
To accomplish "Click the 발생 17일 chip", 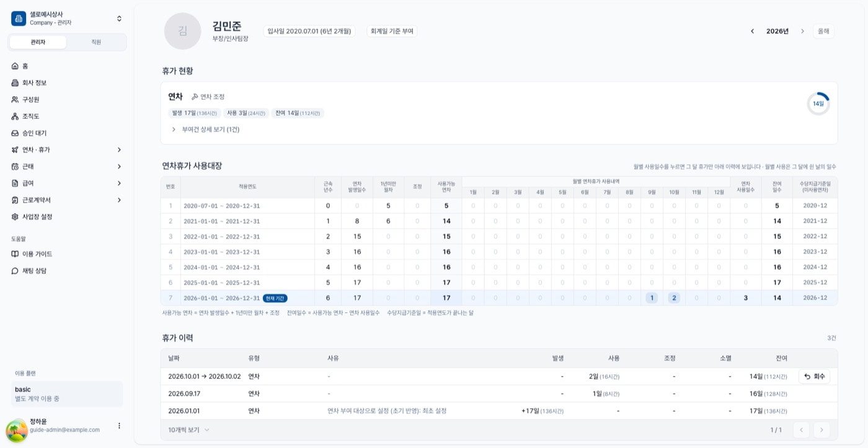I will coord(195,113).
